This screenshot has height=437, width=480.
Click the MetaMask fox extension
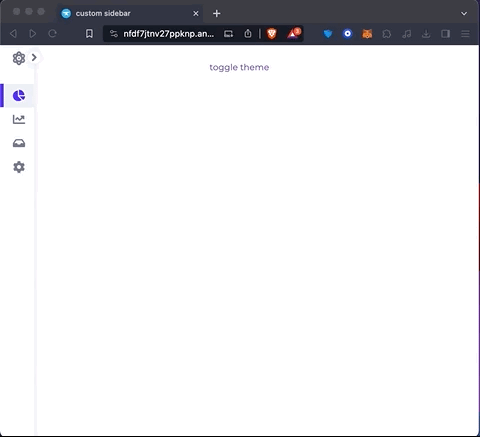pos(367,34)
